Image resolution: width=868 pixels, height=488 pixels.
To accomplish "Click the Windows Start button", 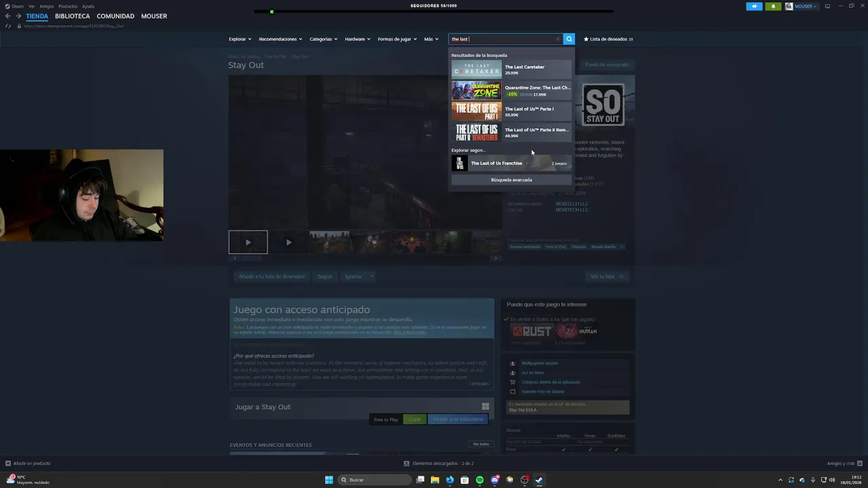I will pyautogui.click(x=329, y=480).
